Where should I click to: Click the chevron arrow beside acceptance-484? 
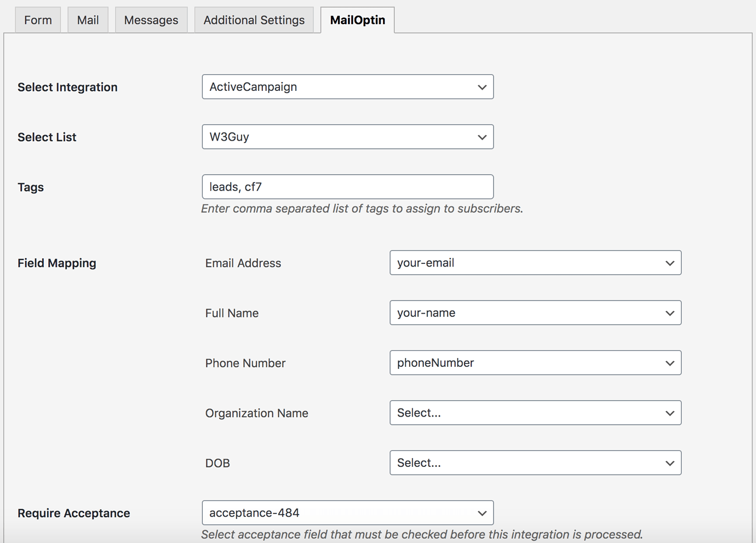click(482, 513)
